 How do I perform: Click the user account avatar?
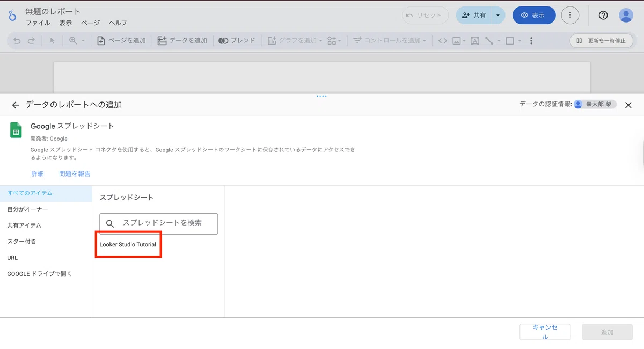point(626,16)
